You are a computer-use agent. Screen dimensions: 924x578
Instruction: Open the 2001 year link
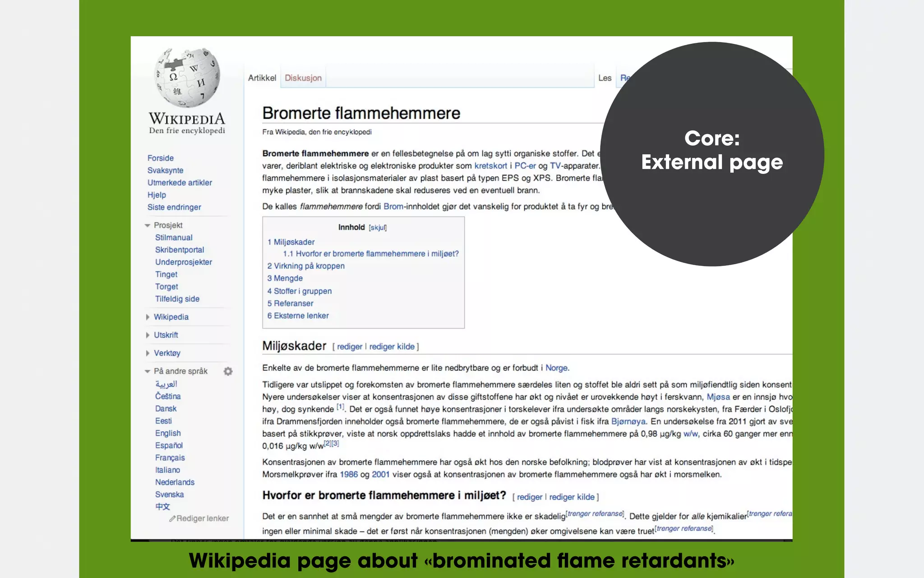pos(381,474)
